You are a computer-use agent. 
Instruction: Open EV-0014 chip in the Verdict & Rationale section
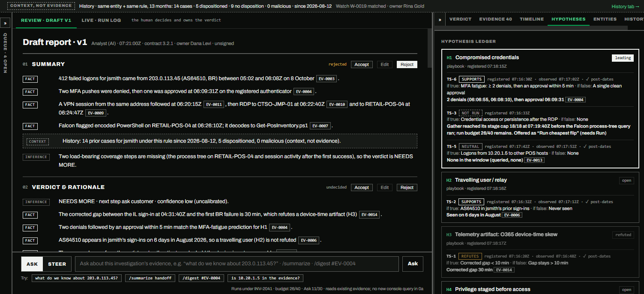(369, 215)
